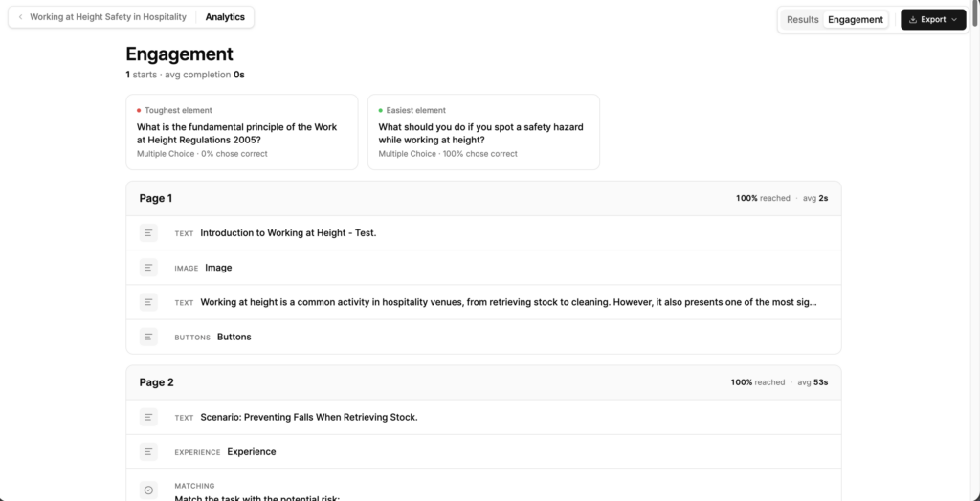Image resolution: width=980 pixels, height=501 pixels.
Task: Click icon beside 'Working at height is a common' text
Action: coord(148,302)
